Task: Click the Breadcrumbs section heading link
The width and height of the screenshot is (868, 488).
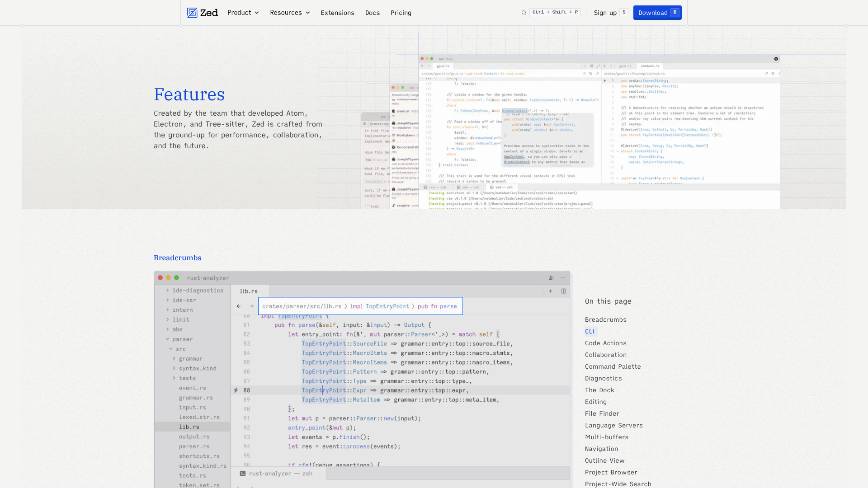Action: pos(177,258)
